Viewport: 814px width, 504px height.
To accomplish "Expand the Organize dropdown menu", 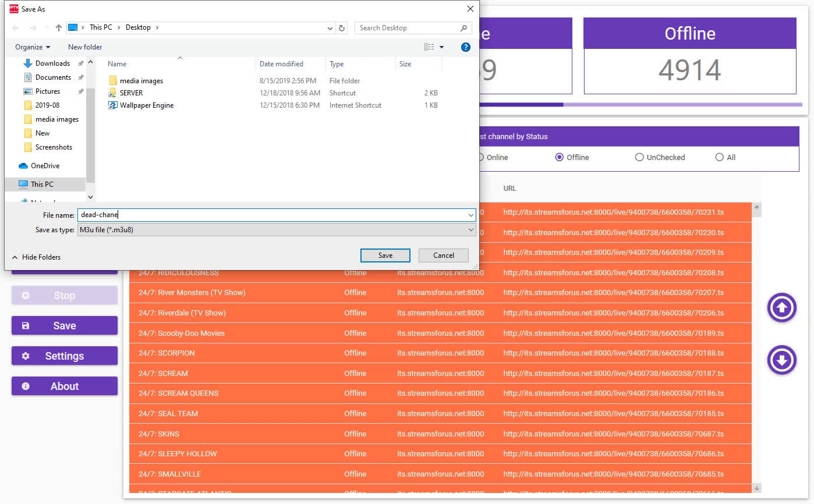I will 33,47.
